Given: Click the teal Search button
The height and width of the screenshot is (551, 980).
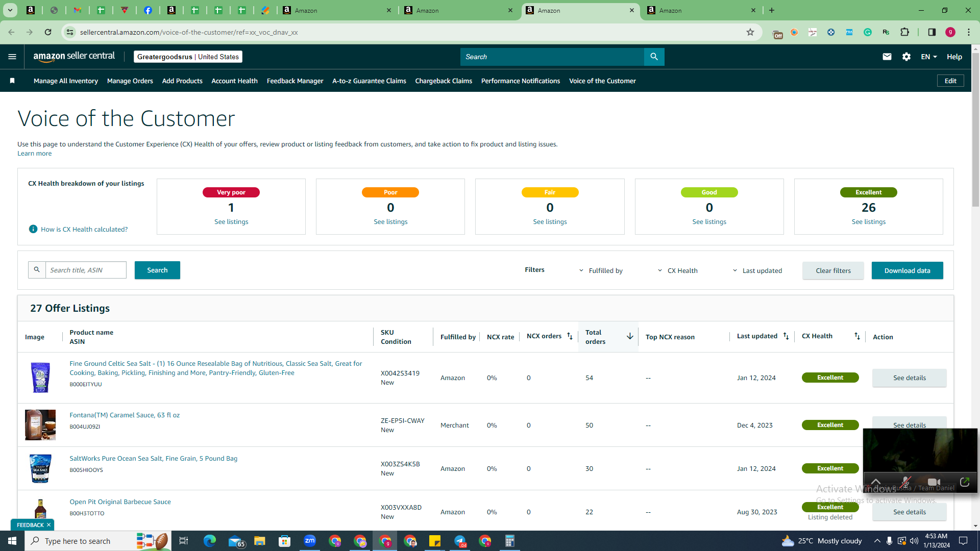Looking at the screenshot, I should click(x=157, y=270).
